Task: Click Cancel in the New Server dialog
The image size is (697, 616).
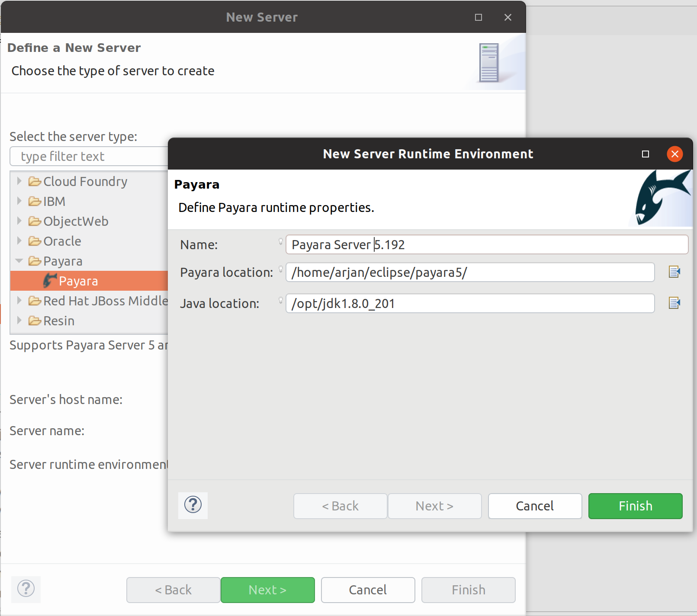Action: coord(368,590)
